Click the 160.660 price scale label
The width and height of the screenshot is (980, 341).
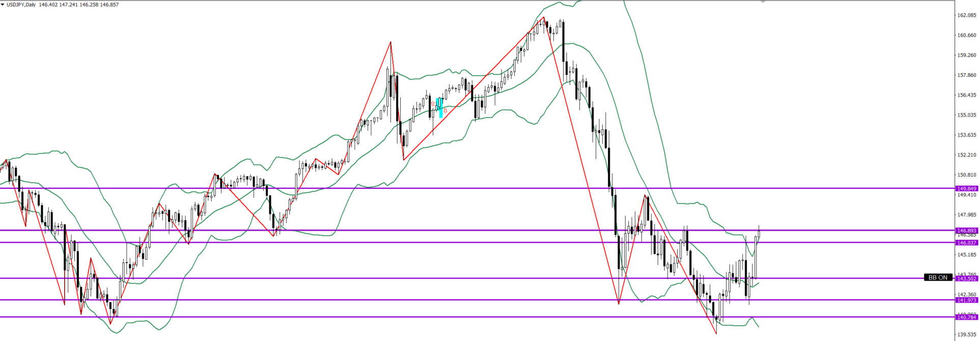(967, 35)
